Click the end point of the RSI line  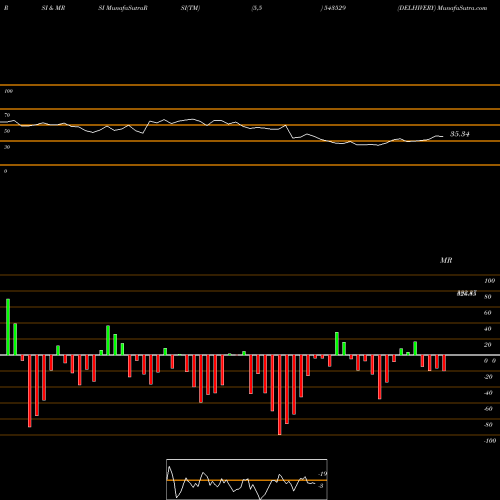tap(443, 136)
